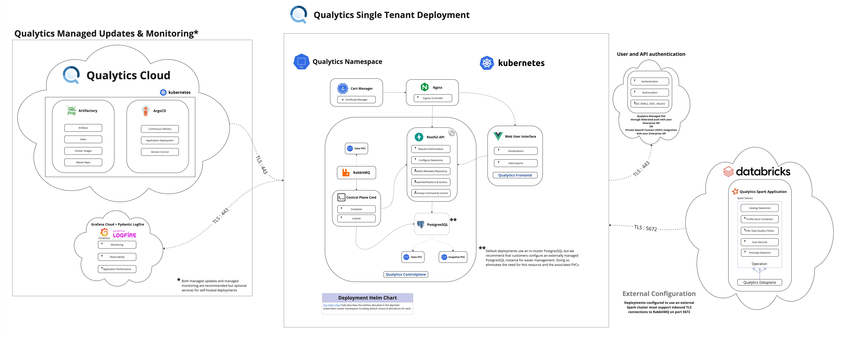Image resolution: width=868 pixels, height=338 pixels.
Task: Open the Our Helm chart link
Action: coord(332,305)
